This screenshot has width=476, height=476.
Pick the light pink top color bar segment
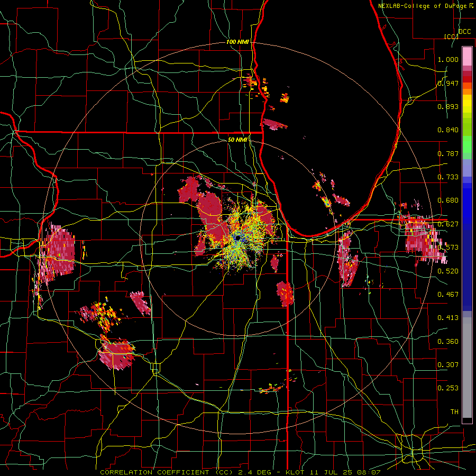click(x=467, y=56)
